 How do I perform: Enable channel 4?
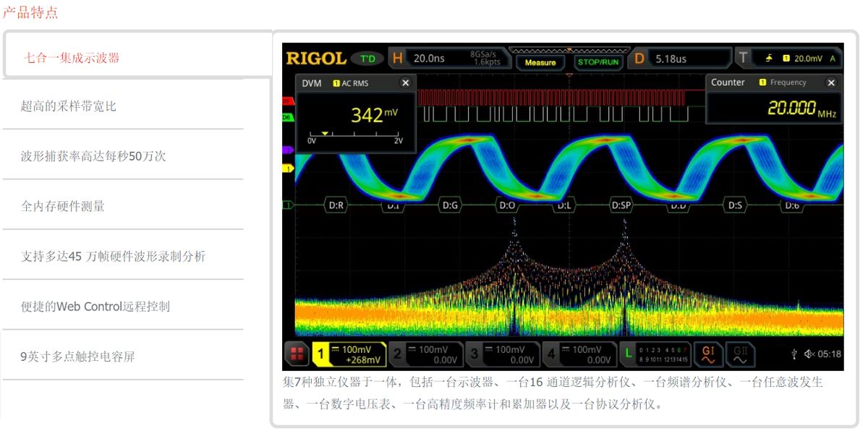(579, 354)
